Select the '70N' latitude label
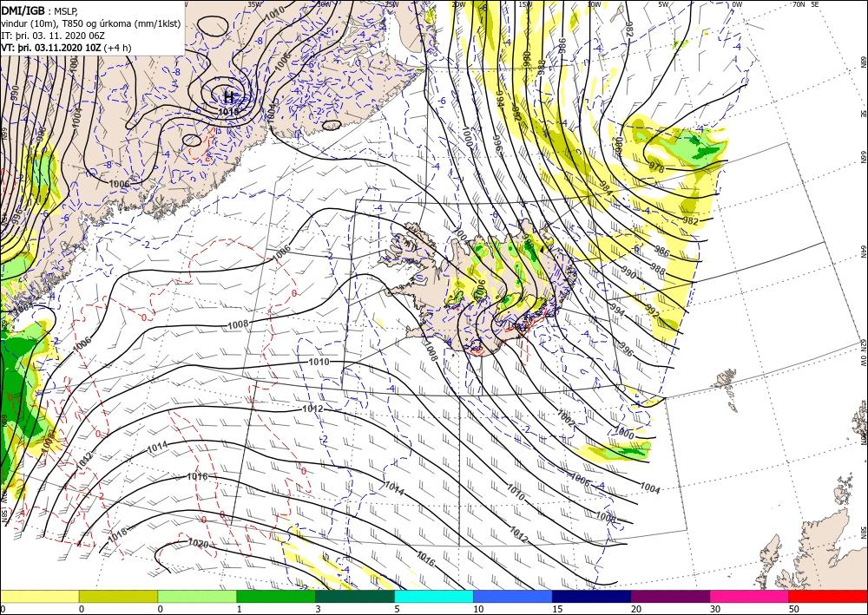868x615 pixels. [x=799, y=4]
